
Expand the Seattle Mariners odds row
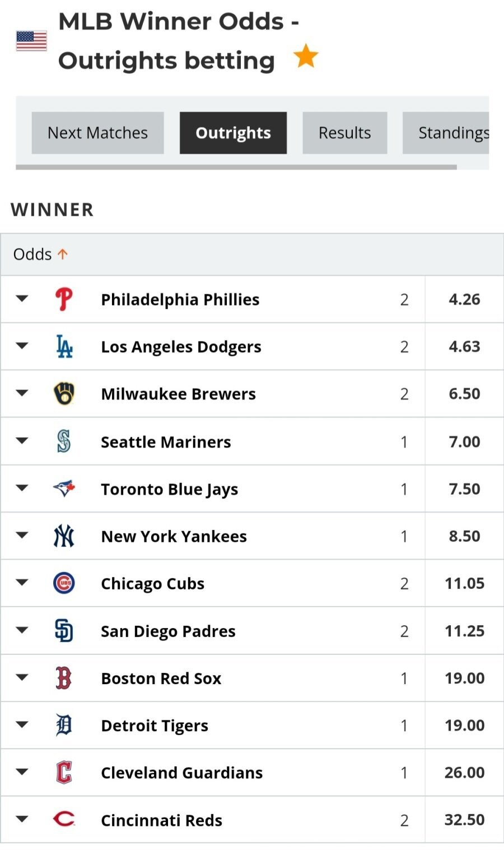point(22,441)
